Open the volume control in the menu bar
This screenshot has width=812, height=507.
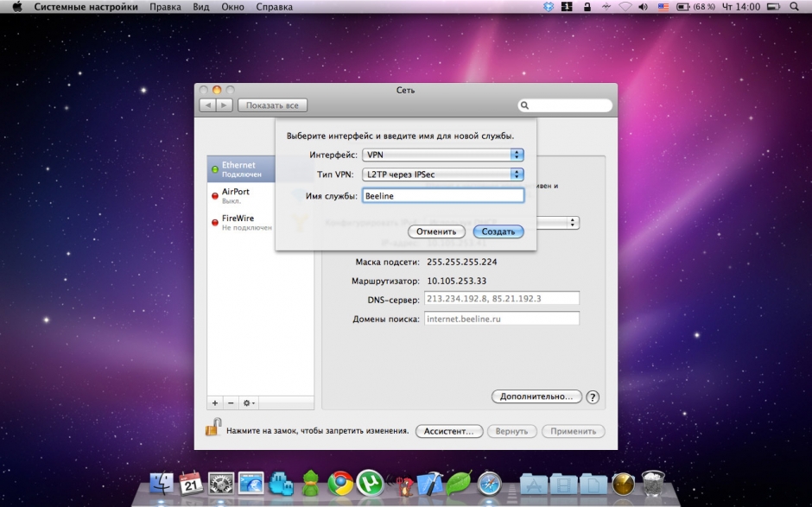pyautogui.click(x=644, y=7)
